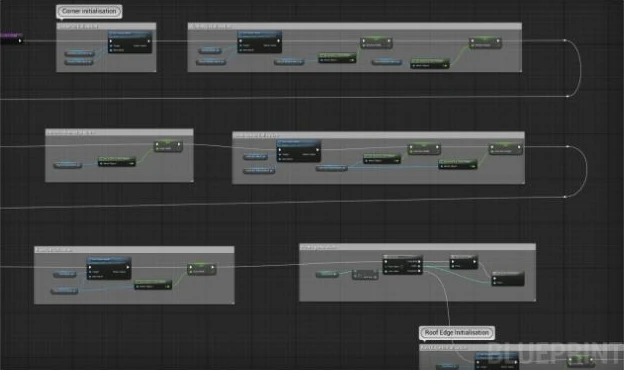624x370 pixels.
Task: Click exec input pin of function node beneath Corner initialisation
Action: pos(111,41)
